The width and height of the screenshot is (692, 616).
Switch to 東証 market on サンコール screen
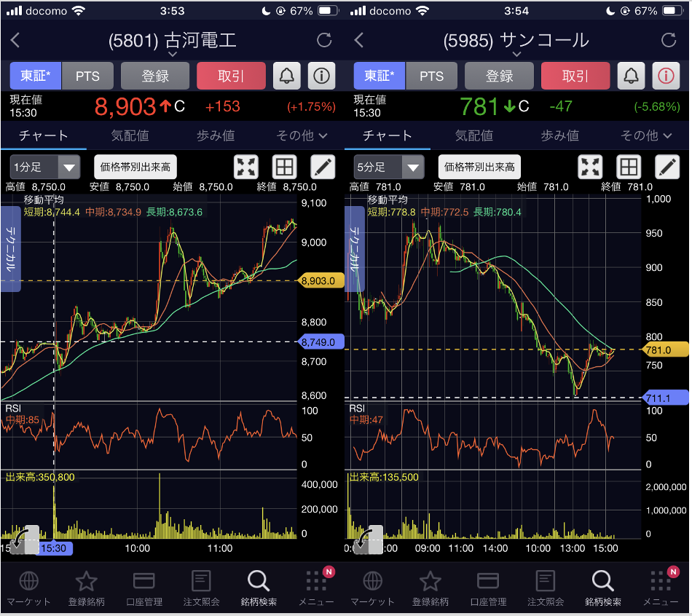tap(380, 76)
